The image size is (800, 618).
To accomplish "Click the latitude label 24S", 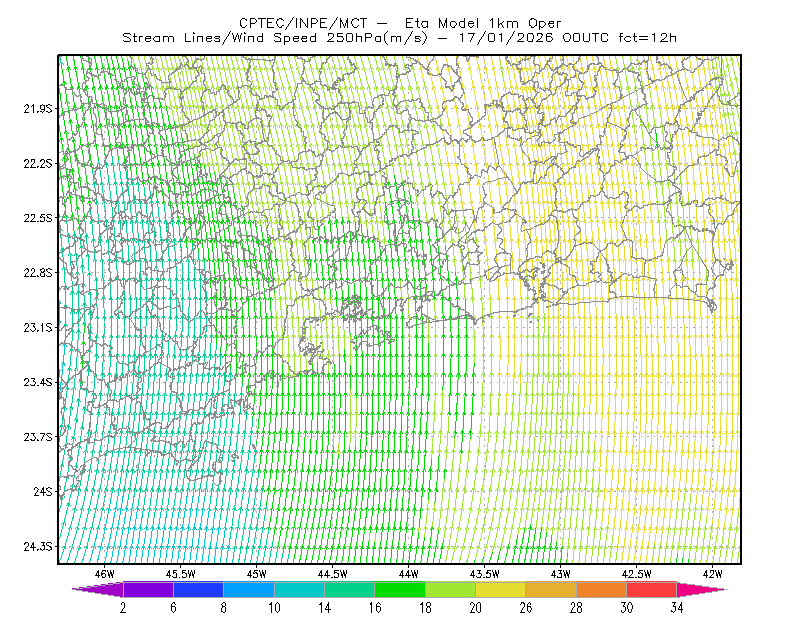I will pos(43,491).
